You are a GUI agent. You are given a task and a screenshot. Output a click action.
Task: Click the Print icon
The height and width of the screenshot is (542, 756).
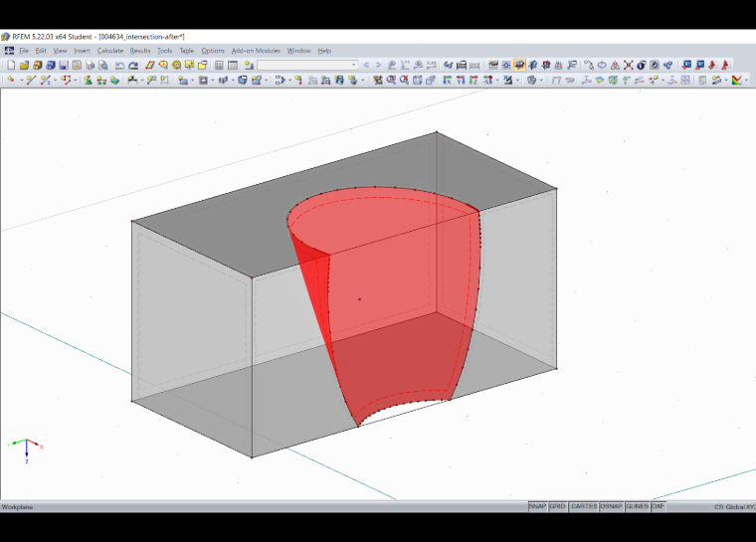(90, 65)
